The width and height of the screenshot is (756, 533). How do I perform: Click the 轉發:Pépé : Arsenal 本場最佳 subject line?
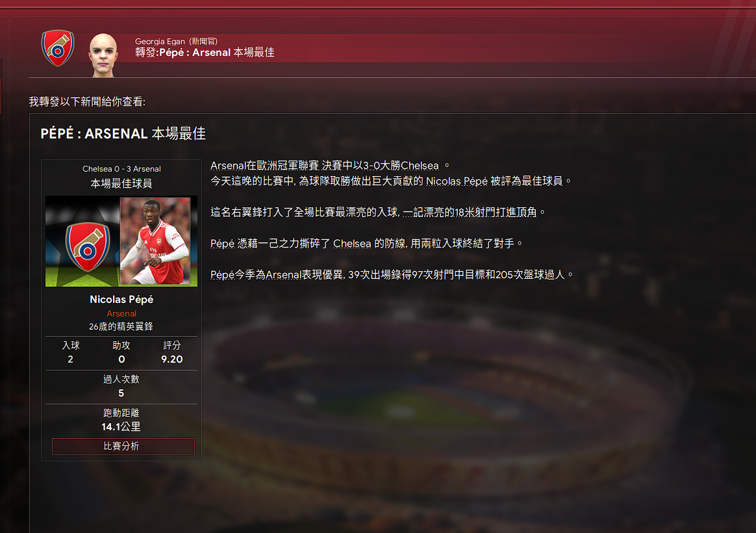click(205, 53)
